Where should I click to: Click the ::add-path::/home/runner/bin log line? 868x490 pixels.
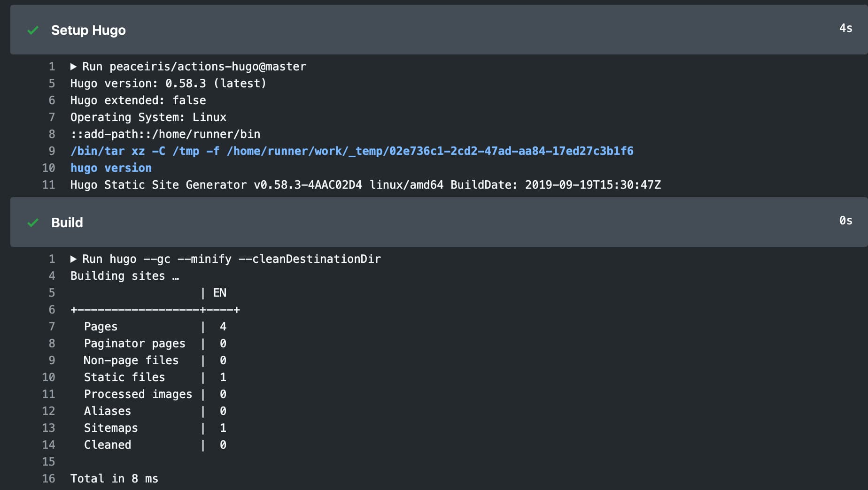click(165, 134)
